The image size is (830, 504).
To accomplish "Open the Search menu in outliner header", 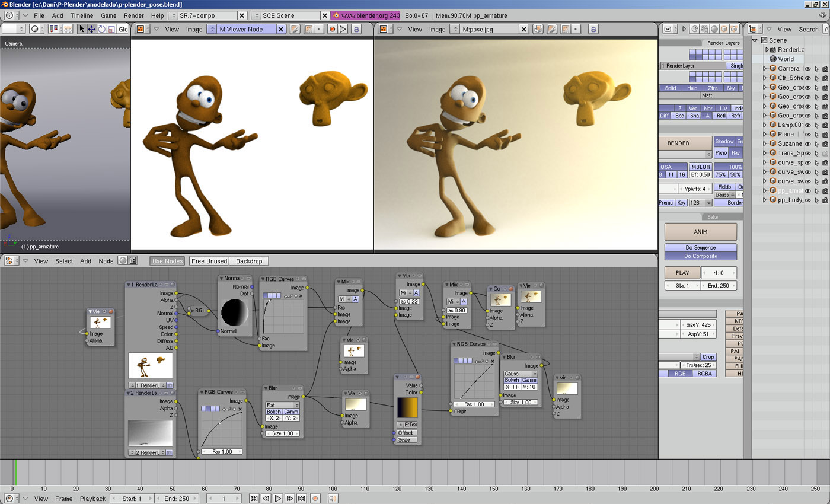I will [808, 29].
